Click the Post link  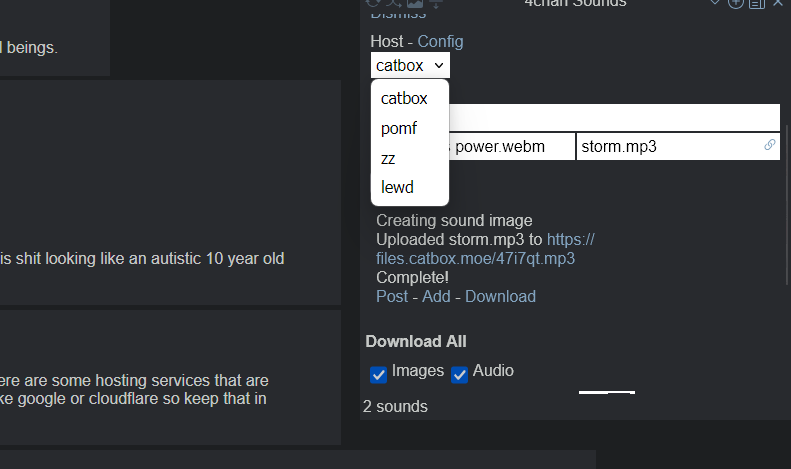(392, 297)
